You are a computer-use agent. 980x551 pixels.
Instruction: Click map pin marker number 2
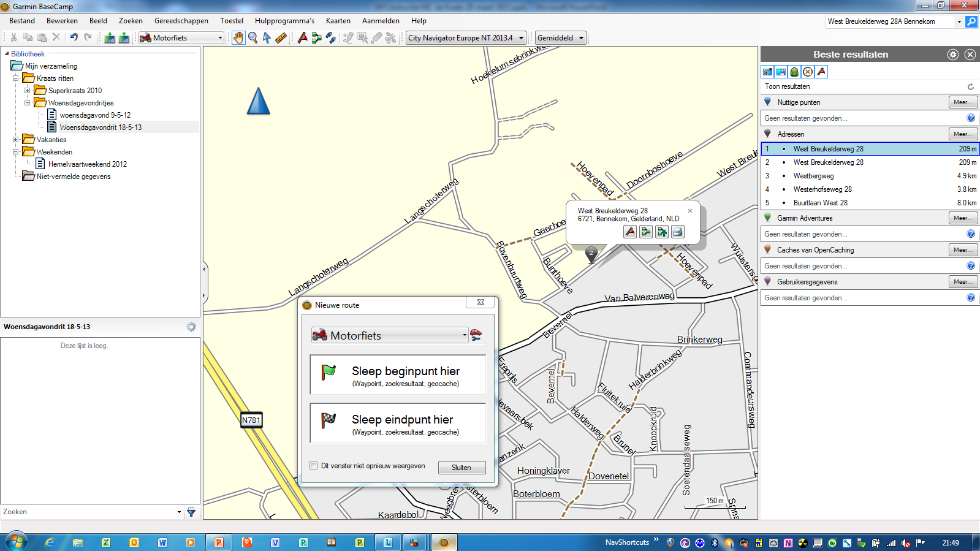(x=591, y=254)
